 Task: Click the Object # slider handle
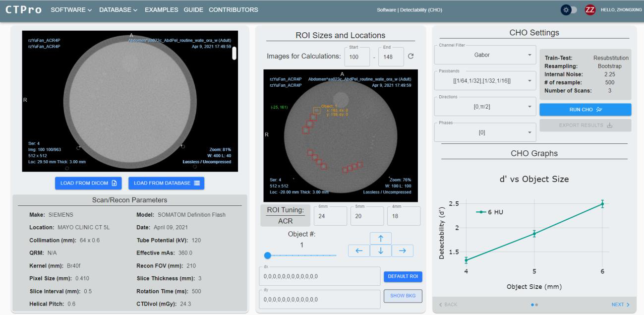tap(268, 255)
